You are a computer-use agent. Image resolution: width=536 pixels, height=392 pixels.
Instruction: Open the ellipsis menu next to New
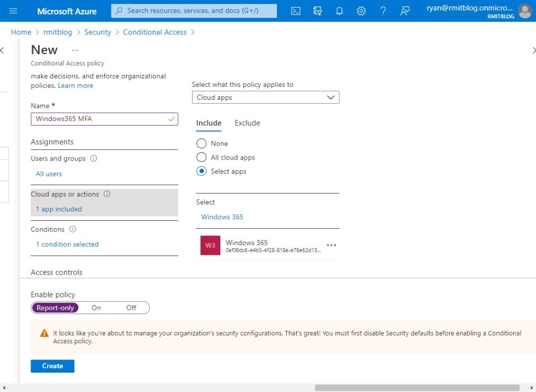75,50
